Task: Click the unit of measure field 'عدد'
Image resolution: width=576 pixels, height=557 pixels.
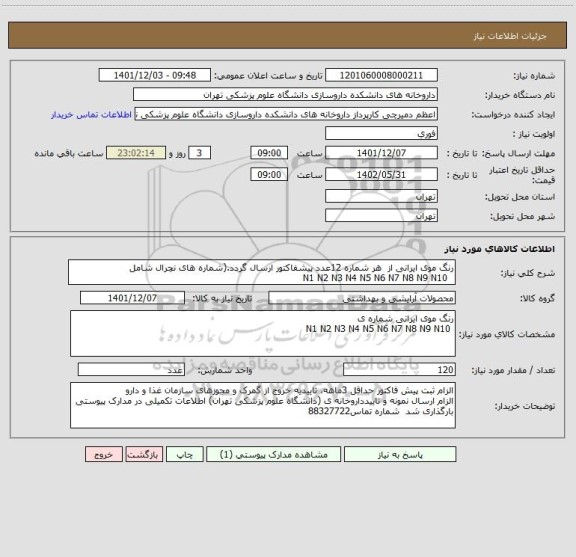Action: [131, 370]
